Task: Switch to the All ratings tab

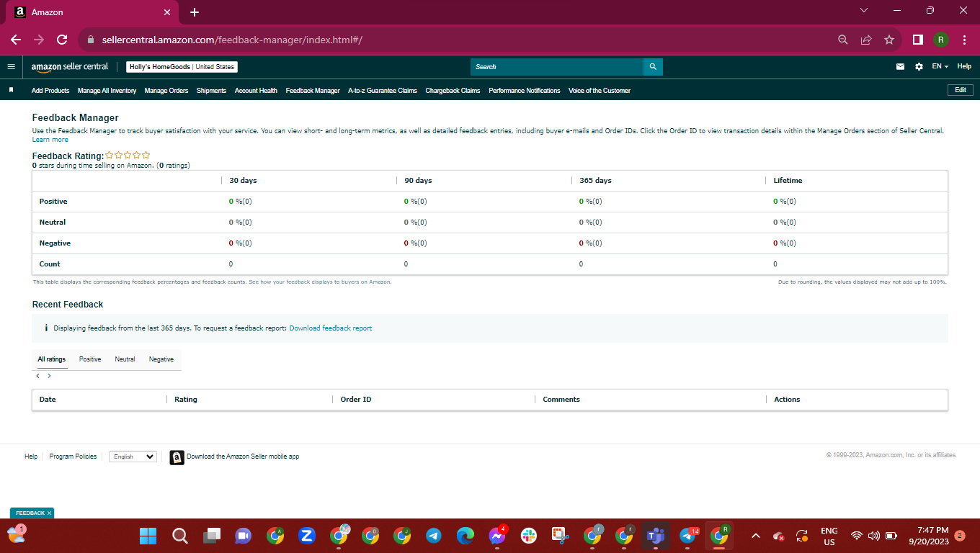Action: pyautogui.click(x=52, y=359)
